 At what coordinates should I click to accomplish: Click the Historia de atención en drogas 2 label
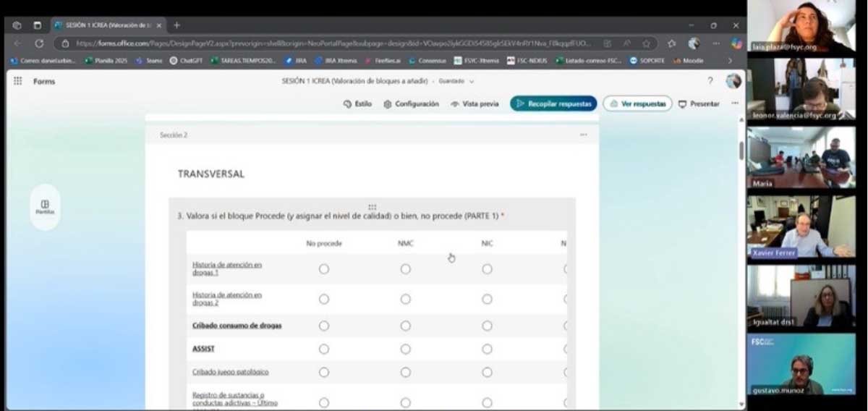click(227, 299)
